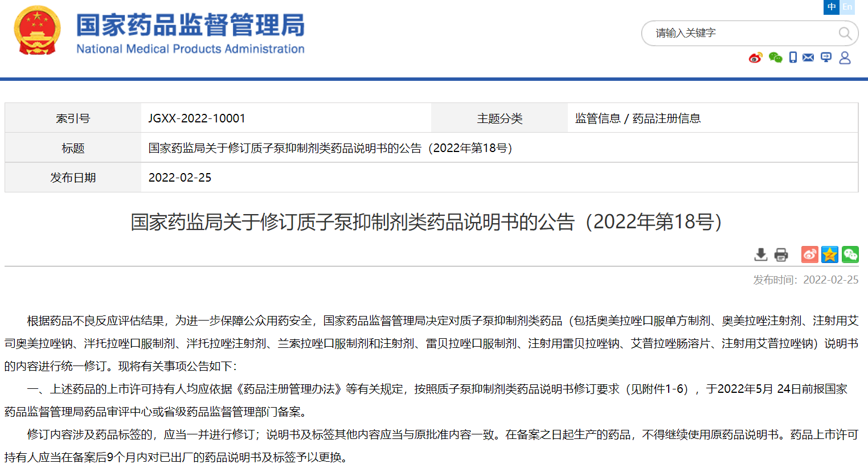Click the 监管信息 / 药品注册信息 topic category

[637, 118]
